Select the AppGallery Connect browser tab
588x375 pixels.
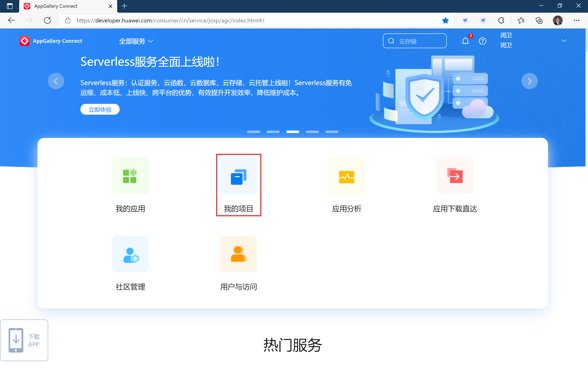point(68,6)
